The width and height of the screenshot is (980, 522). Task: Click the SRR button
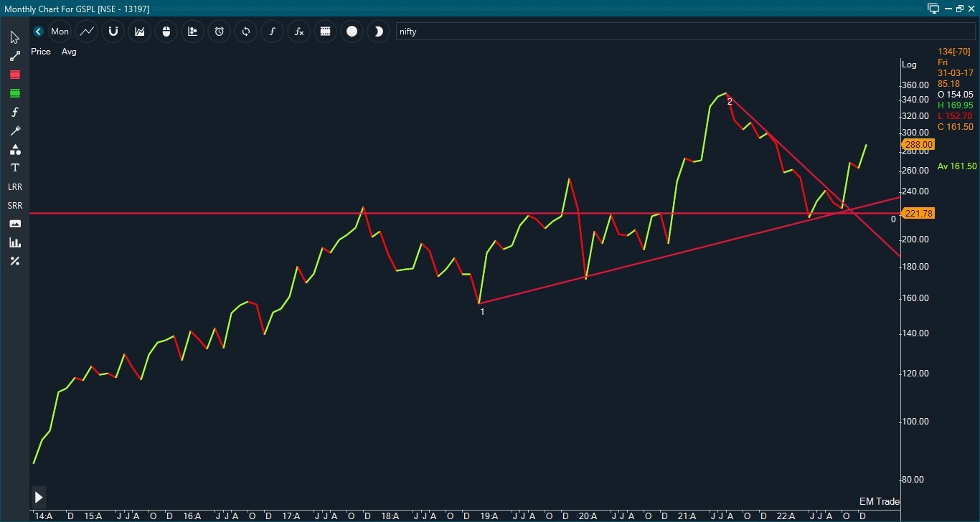tap(14, 205)
